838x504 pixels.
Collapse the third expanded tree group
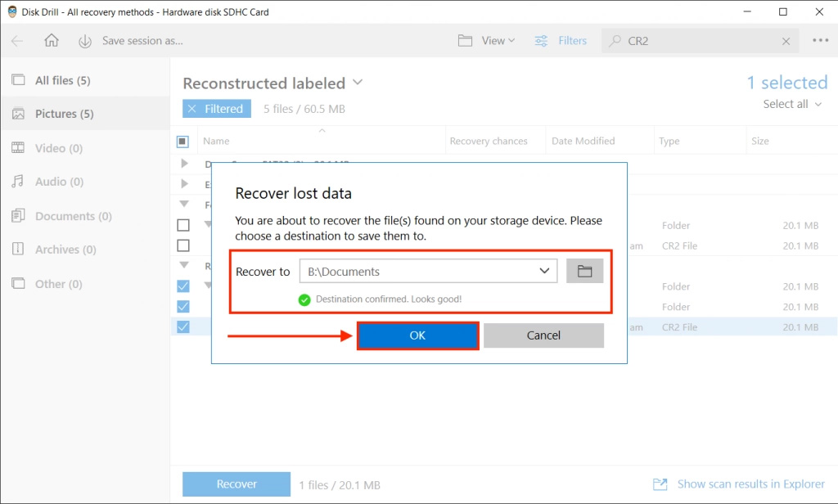pos(184,205)
